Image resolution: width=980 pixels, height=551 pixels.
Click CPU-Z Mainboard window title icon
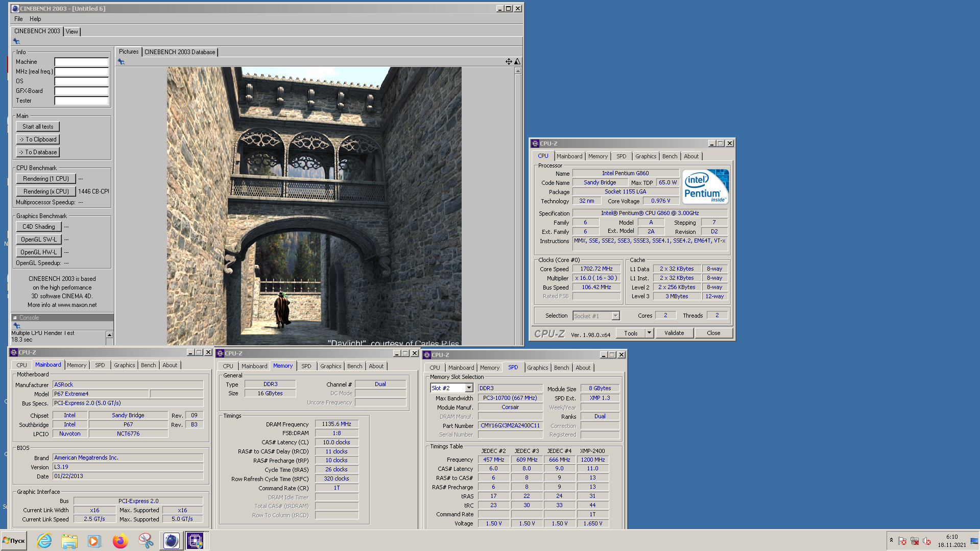(14, 352)
